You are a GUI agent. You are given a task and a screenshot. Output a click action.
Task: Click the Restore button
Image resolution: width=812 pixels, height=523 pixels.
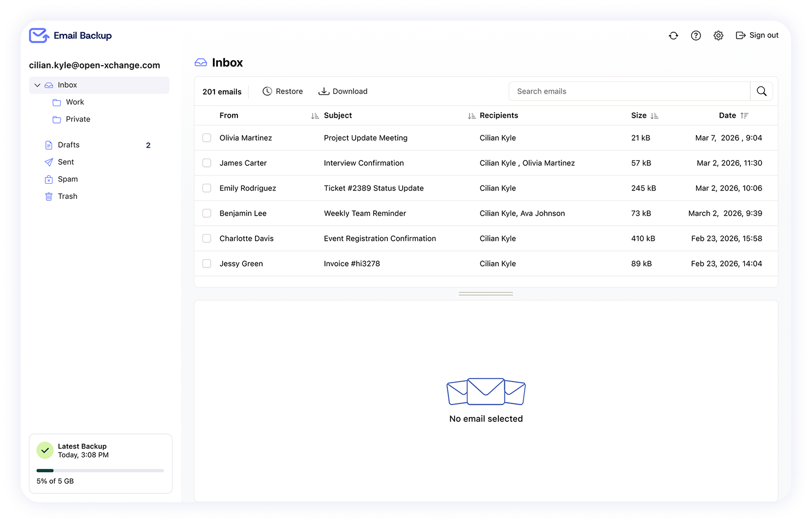(x=283, y=91)
